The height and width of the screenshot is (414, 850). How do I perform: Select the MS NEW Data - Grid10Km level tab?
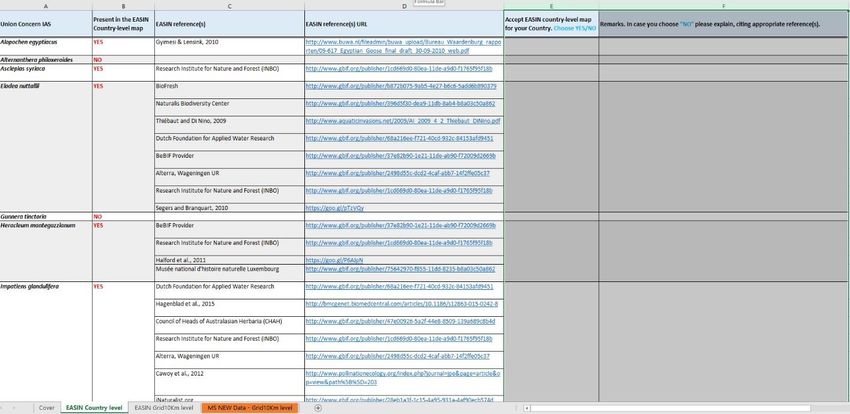(250, 408)
